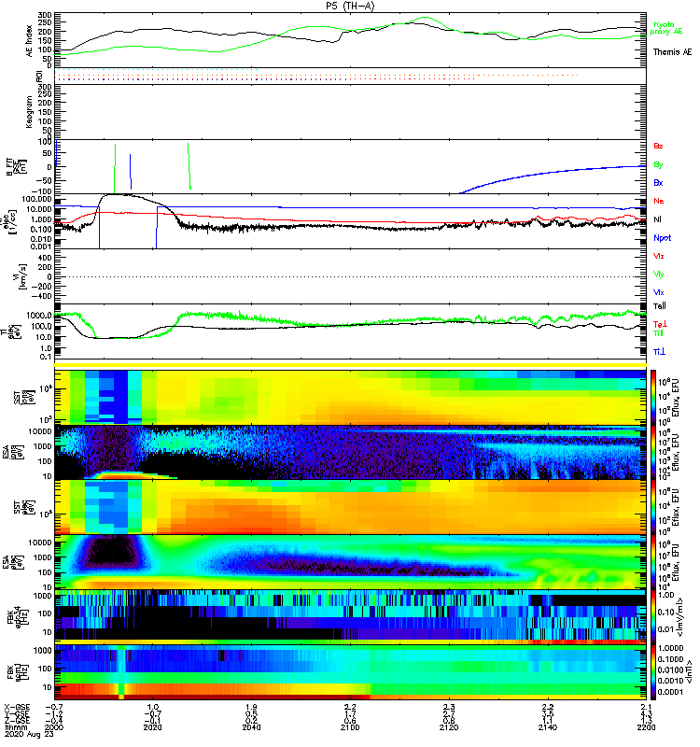Select the green "Ti‖" temperature legend label
The width and height of the screenshot is (700, 747).
[x=658, y=333]
